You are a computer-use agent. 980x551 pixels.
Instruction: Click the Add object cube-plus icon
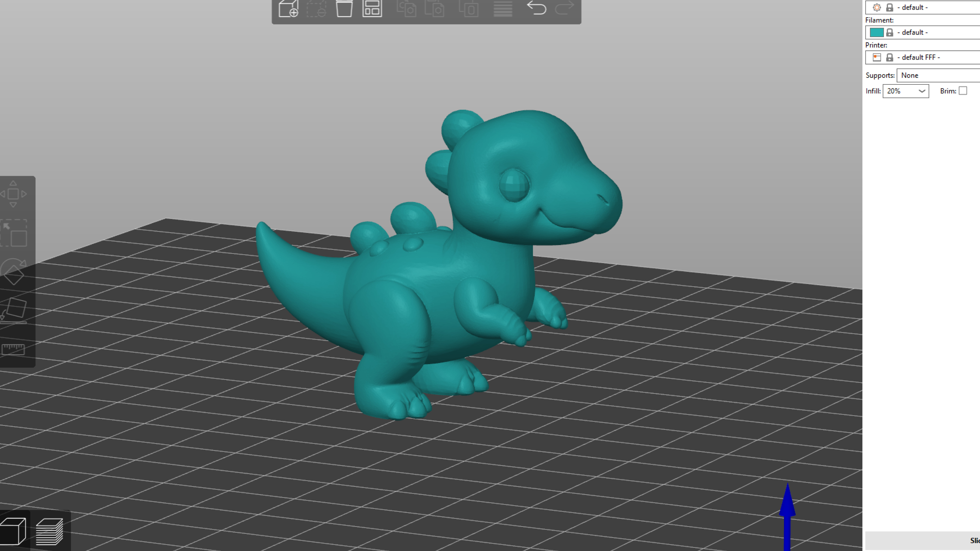tap(288, 8)
